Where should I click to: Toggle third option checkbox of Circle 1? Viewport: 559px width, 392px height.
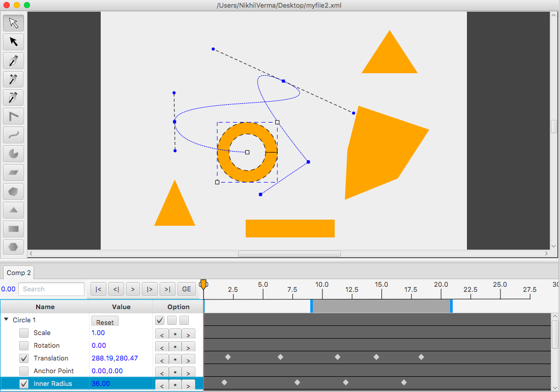[x=184, y=320]
